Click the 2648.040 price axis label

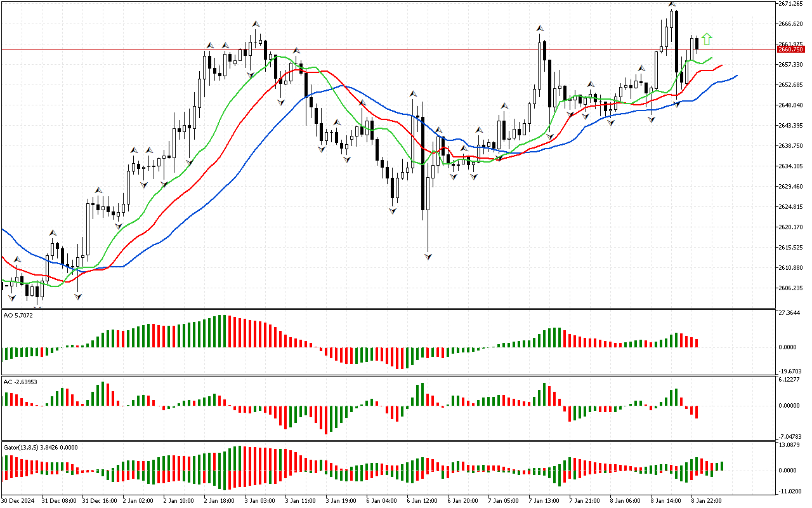point(790,105)
